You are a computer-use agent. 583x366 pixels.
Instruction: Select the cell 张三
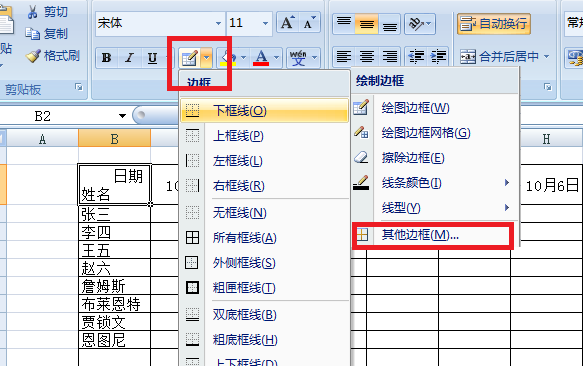pyautogui.click(x=115, y=214)
